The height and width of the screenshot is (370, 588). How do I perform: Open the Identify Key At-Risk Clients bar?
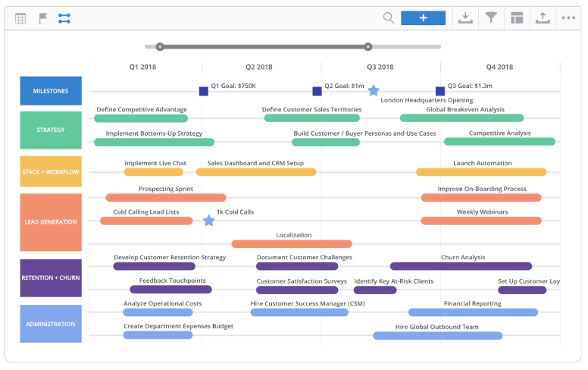[x=375, y=290]
